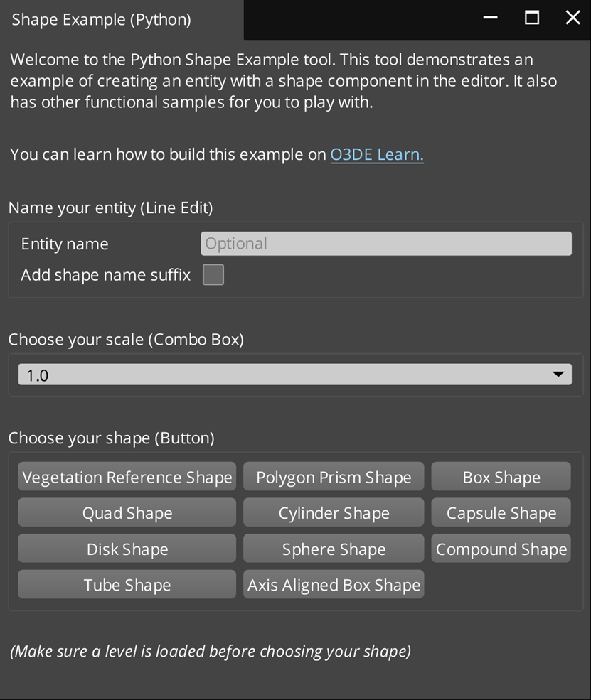This screenshot has width=591, height=700.
Task: Minimize the Shape Example window
Action: click(490, 18)
